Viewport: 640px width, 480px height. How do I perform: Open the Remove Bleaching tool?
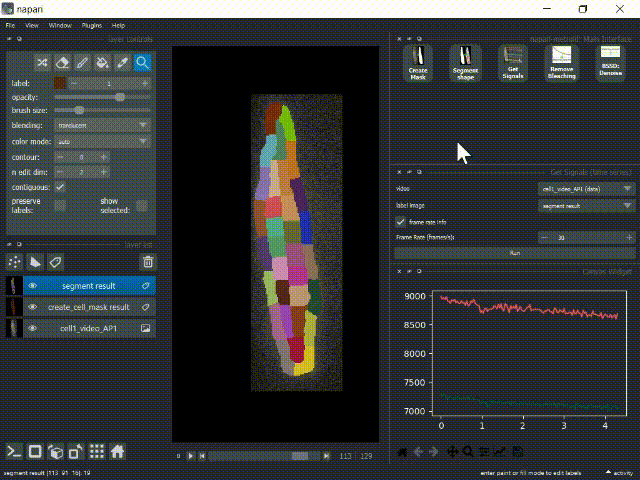(x=562, y=63)
